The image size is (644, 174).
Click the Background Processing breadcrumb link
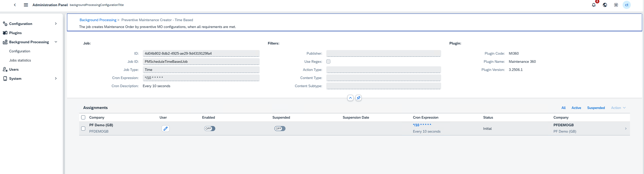[98, 20]
